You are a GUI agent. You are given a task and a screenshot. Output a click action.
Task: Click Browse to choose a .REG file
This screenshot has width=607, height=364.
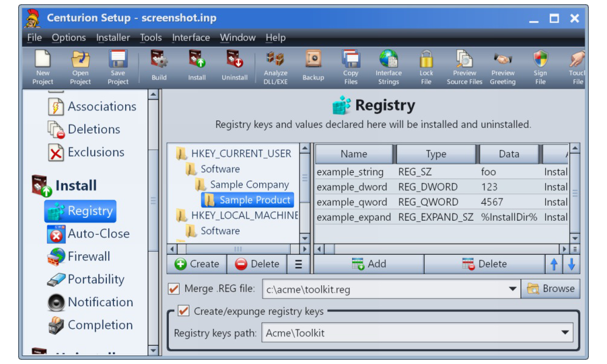551,289
